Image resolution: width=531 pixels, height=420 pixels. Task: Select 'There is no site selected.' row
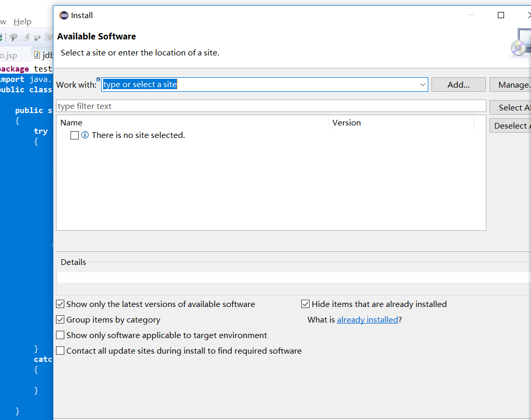(x=138, y=135)
